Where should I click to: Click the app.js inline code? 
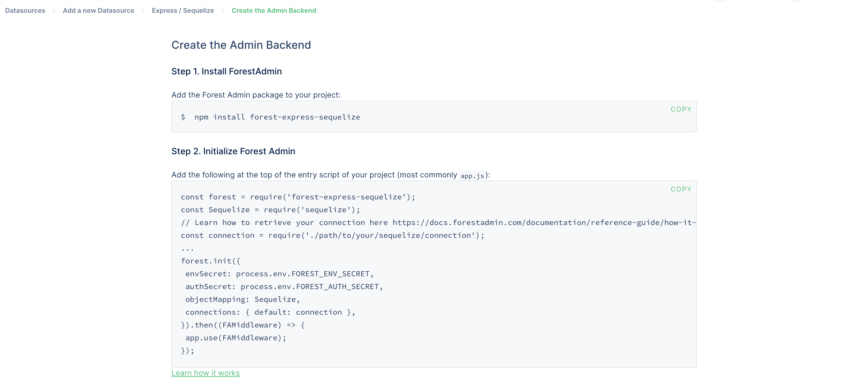[472, 176]
